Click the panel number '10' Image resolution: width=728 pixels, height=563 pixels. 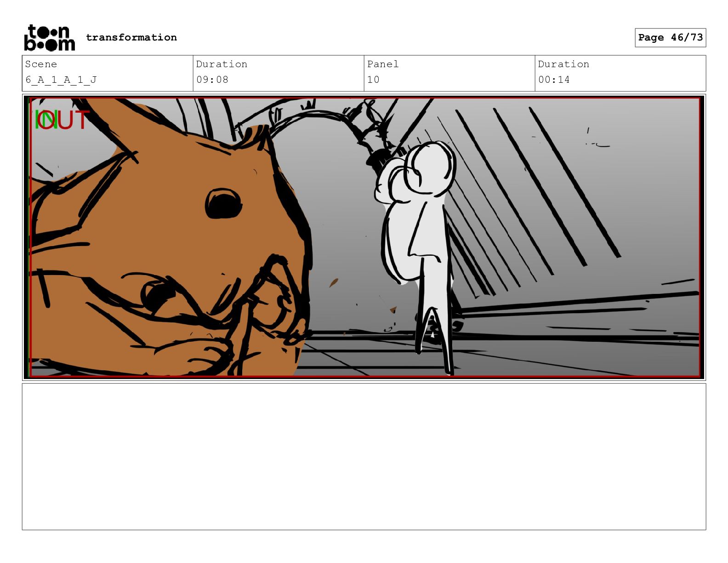(x=373, y=80)
